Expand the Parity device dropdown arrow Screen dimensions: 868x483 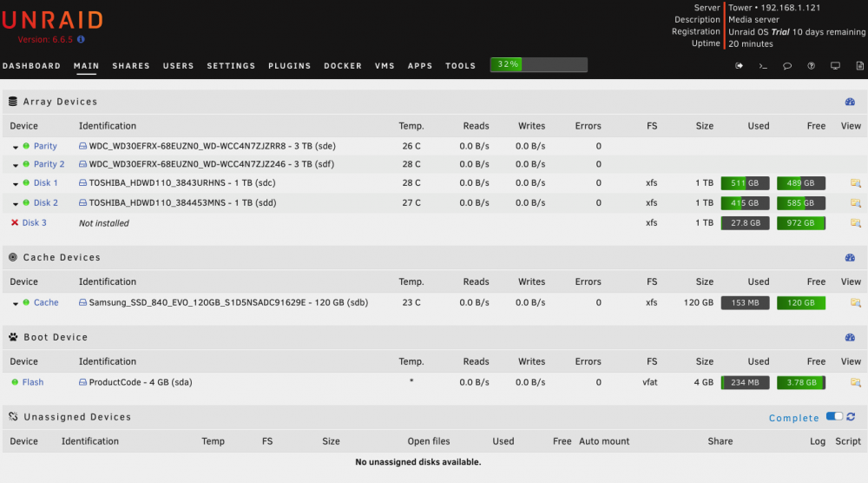[16, 148]
